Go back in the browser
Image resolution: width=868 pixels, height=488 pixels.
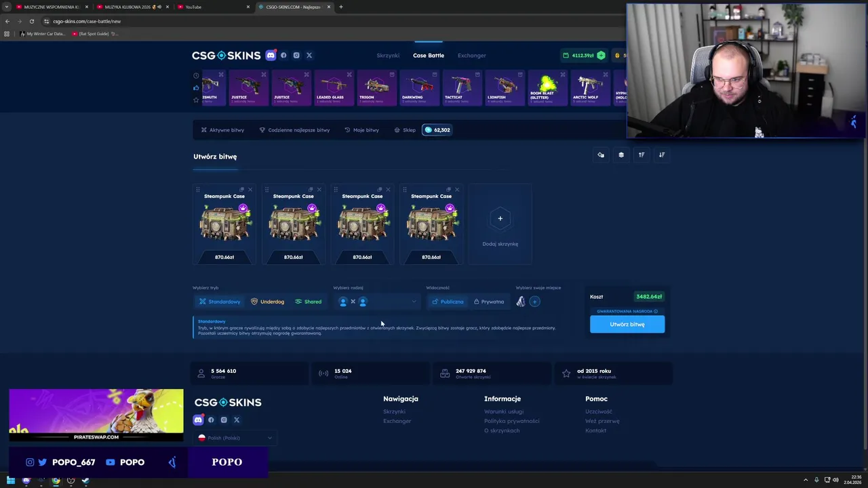7,21
